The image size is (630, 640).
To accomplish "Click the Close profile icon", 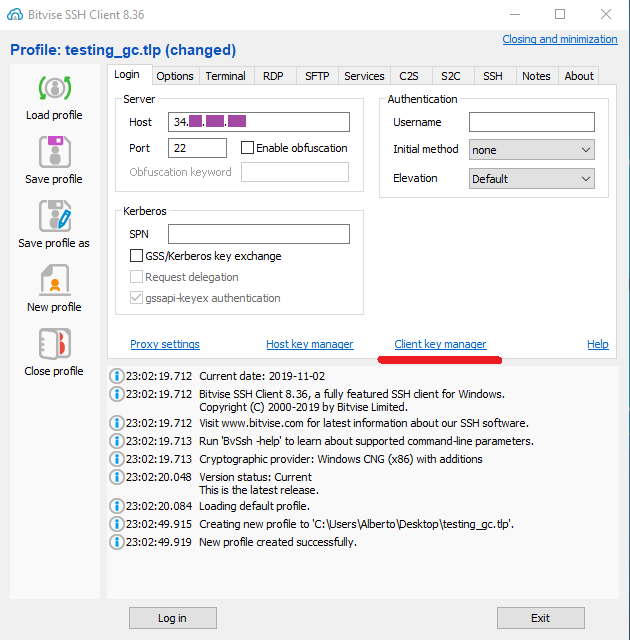I will pyautogui.click(x=55, y=344).
